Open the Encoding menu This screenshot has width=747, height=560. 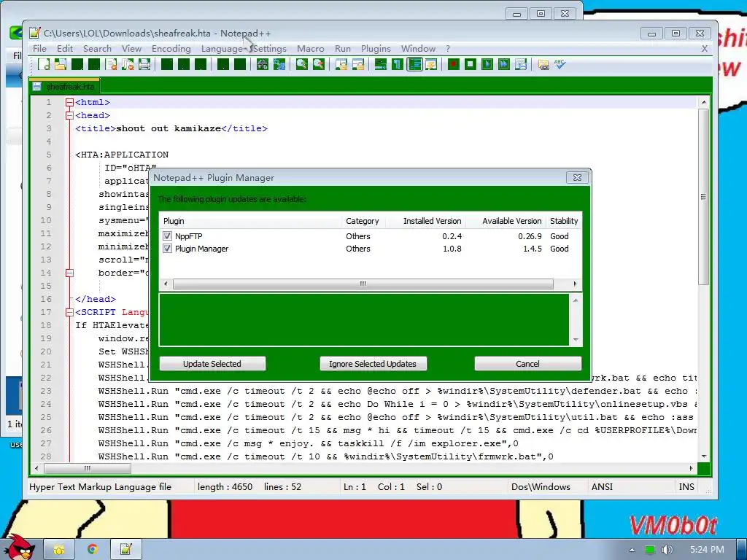171,49
